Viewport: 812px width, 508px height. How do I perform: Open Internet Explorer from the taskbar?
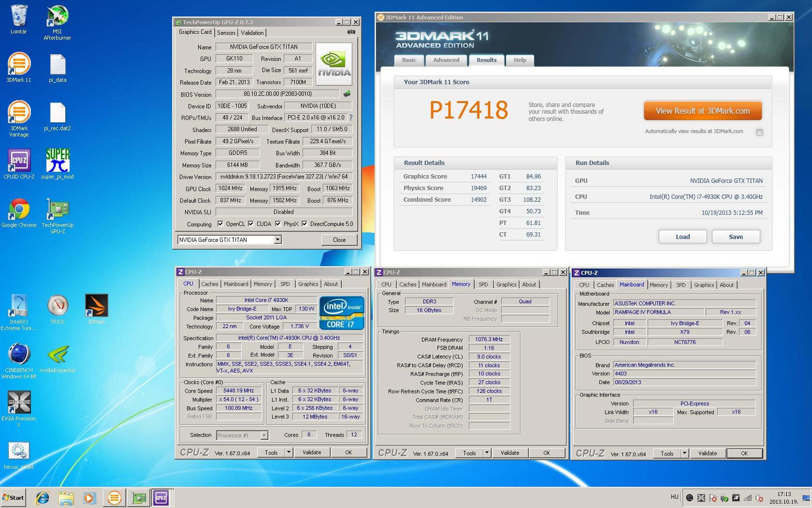(x=43, y=497)
